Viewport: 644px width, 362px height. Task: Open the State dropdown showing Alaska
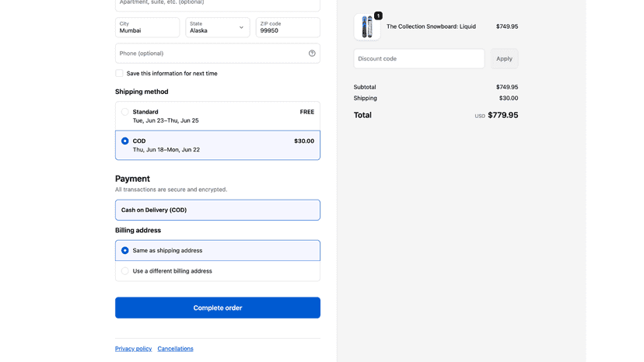coord(217,27)
